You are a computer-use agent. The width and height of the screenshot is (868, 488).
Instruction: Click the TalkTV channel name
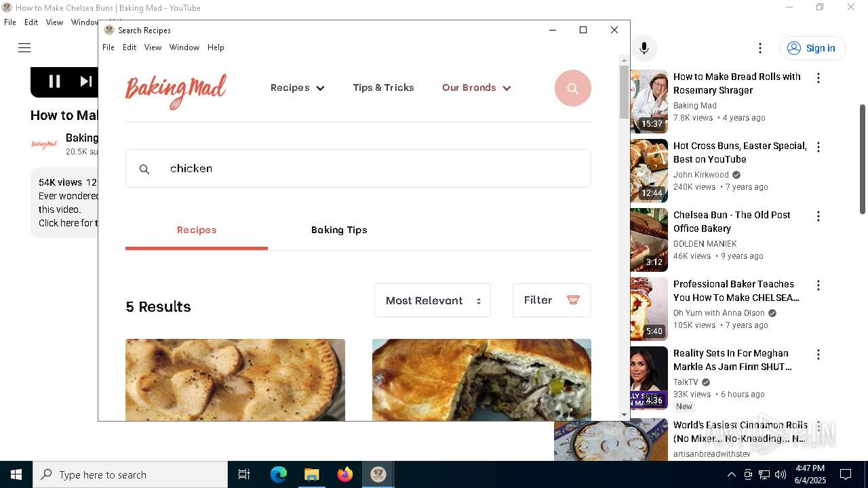686,382
